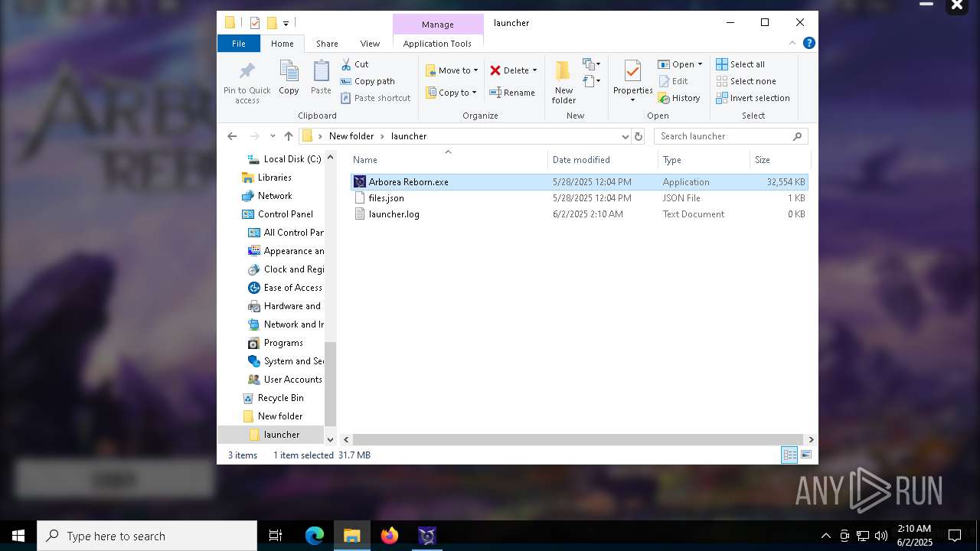Click Select none
This screenshot has width=980, height=551.
click(x=746, y=81)
